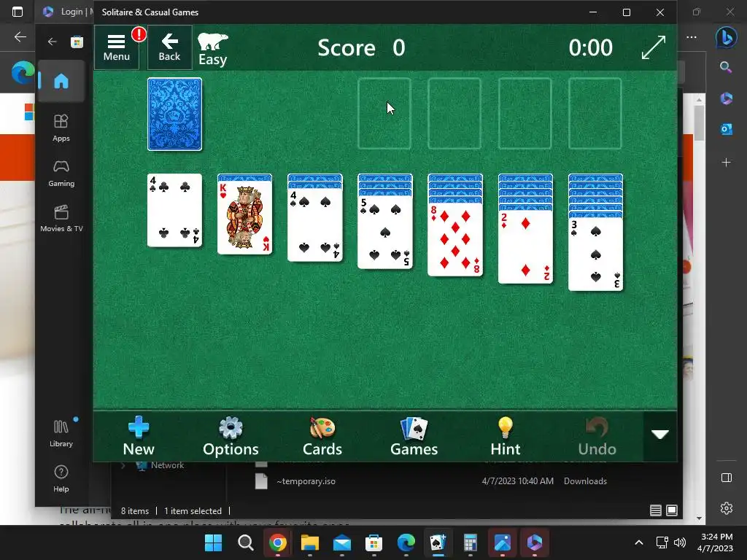The width and height of the screenshot is (747, 560).
Task: Click Edge page vertical scrollbar
Action: [x=699, y=123]
